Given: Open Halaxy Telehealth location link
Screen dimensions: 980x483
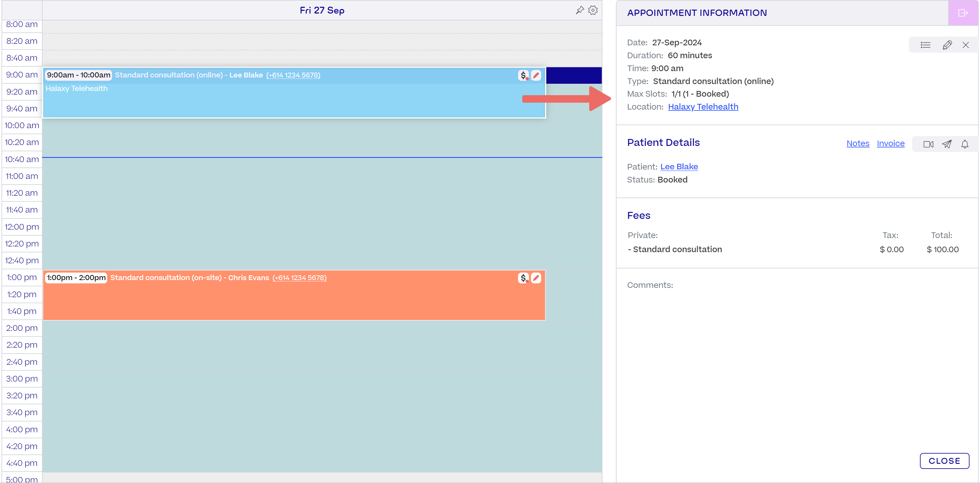Looking at the screenshot, I should click(703, 107).
